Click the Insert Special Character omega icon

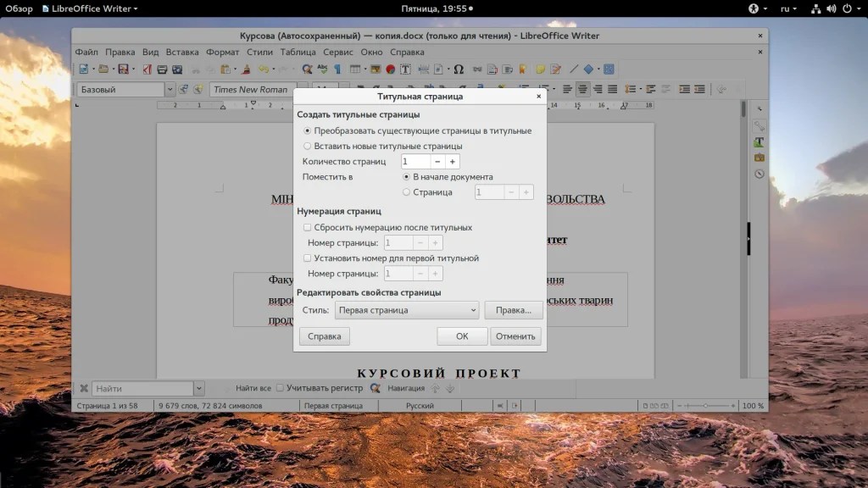tap(459, 69)
